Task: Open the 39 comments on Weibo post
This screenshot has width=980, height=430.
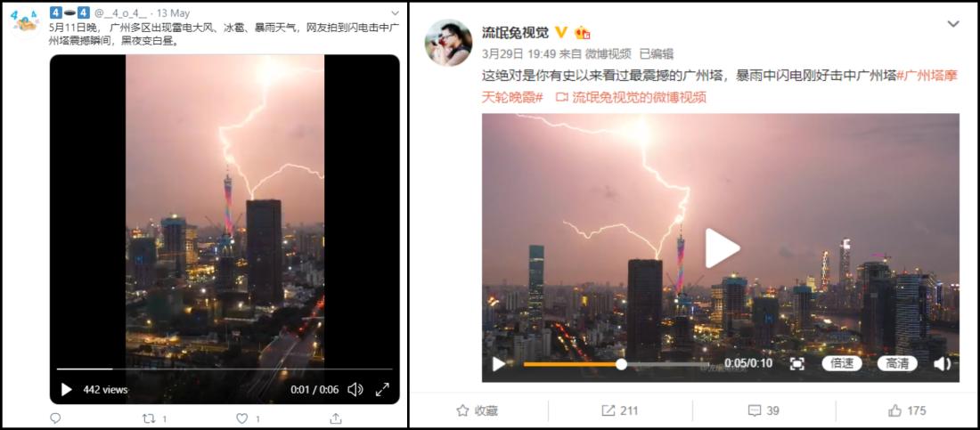Action: coord(764,410)
